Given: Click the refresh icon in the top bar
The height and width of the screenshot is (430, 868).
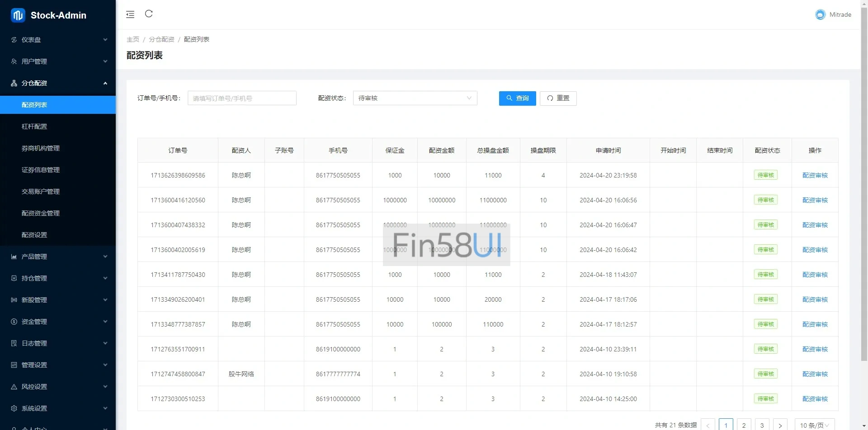Looking at the screenshot, I should click(149, 14).
